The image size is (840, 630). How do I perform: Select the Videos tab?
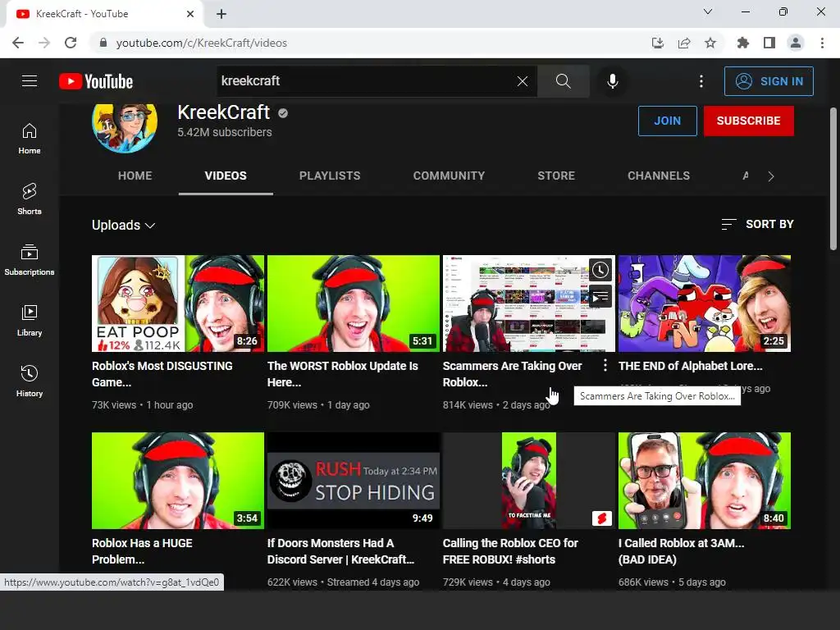(226, 176)
